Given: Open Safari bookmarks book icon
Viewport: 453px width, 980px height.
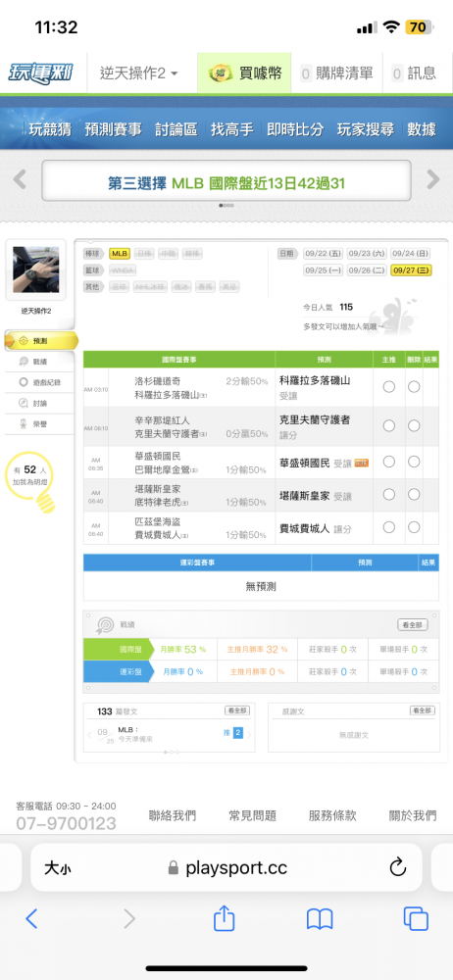Looking at the screenshot, I should tap(319, 919).
